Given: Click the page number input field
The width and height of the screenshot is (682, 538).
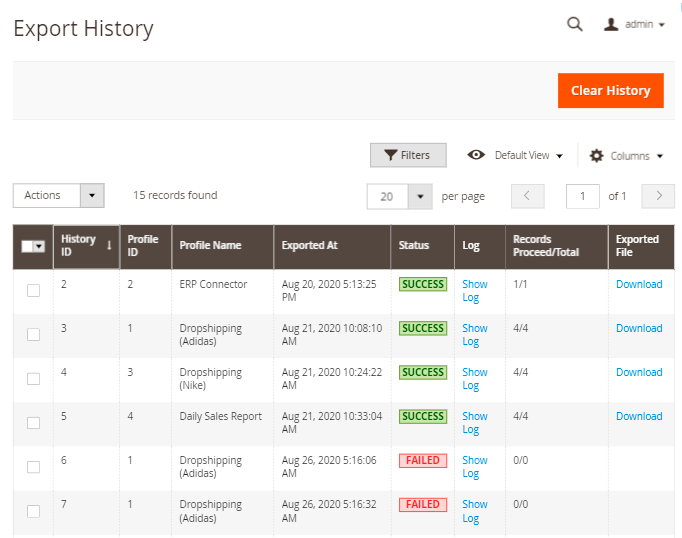Looking at the screenshot, I should [x=582, y=196].
